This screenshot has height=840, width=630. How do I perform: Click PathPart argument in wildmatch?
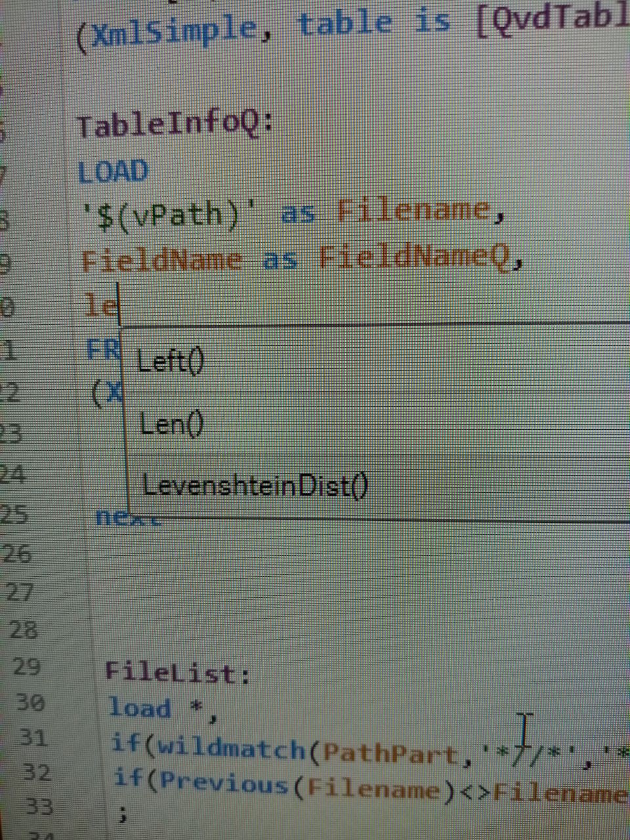[x=390, y=753]
